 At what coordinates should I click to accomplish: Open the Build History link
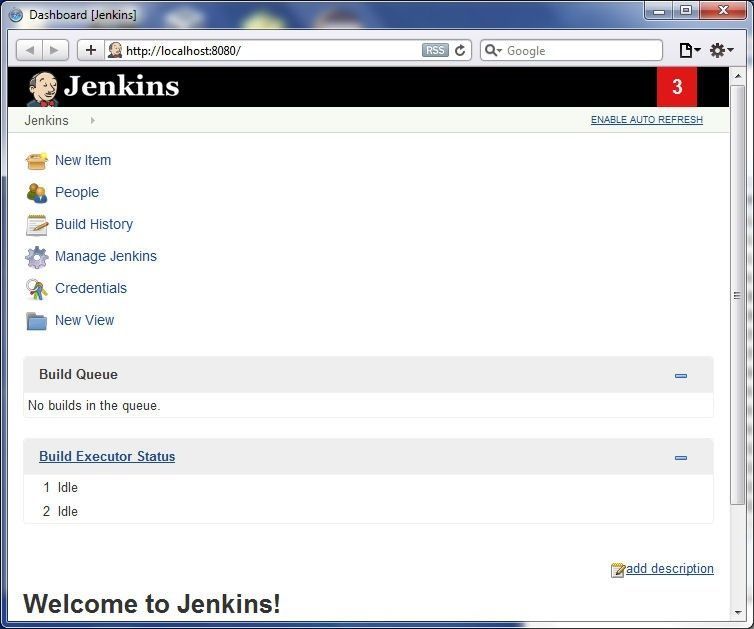click(x=94, y=224)
